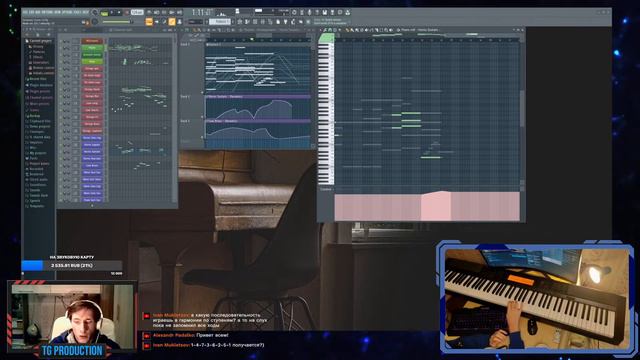The height and width of the screenshot is (360, 640).
Task: Toggle the green Pattern/Song mode switch
Action: tap(104, 13)
